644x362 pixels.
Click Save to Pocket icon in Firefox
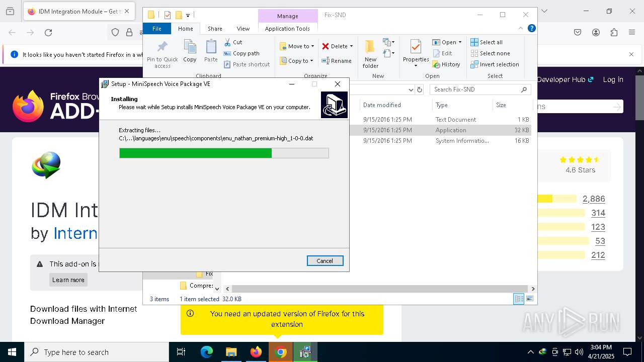578,33
